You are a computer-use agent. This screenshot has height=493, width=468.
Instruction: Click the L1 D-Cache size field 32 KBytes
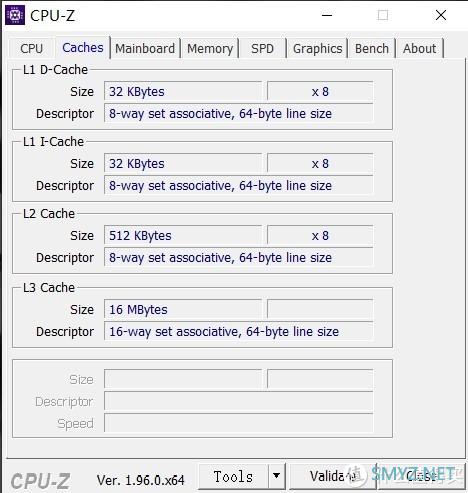(x=183, y=92)
